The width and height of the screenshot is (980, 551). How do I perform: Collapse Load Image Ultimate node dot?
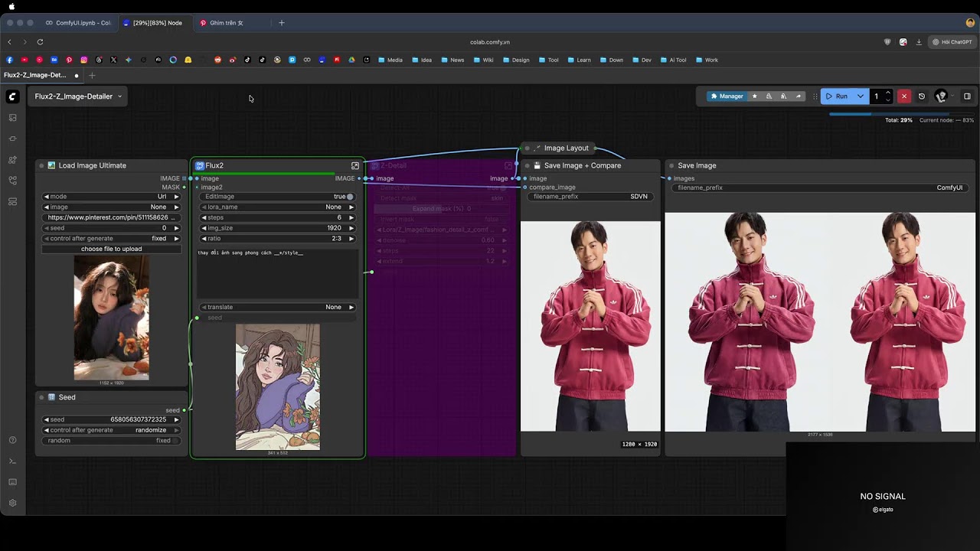click(x=41, y=165)
